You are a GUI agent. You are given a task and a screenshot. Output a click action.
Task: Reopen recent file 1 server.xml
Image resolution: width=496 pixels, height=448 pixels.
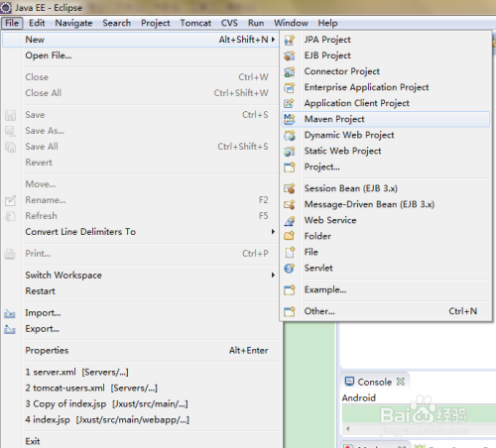pyautogui.click(x=141, y=372)
